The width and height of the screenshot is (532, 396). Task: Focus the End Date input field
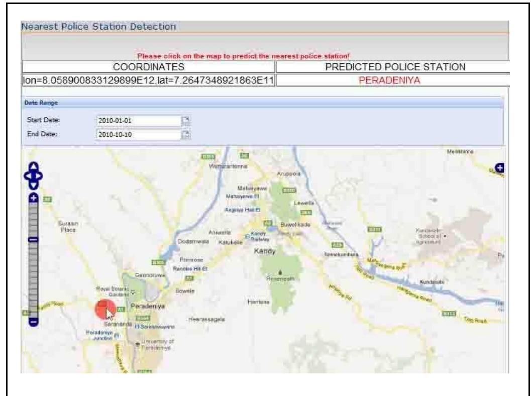coord(137,134)
